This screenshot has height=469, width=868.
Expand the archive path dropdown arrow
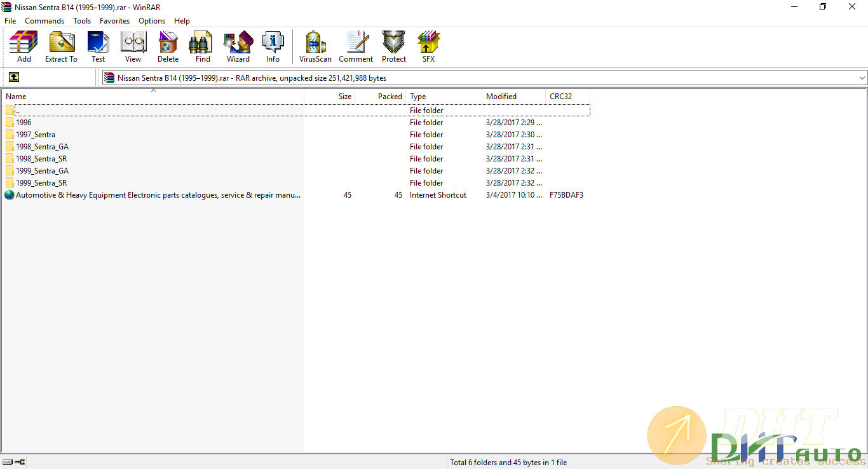coord(862,78)
